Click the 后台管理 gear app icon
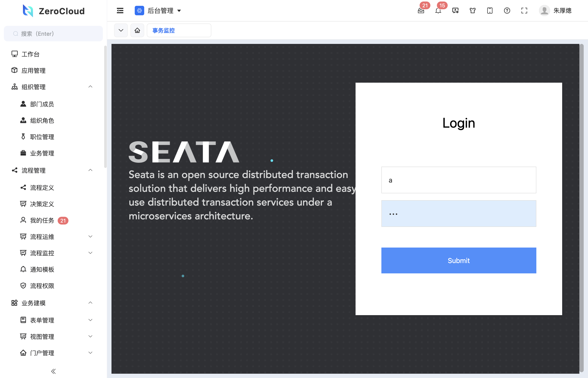The image size is (588, 378). coord(139,11)
